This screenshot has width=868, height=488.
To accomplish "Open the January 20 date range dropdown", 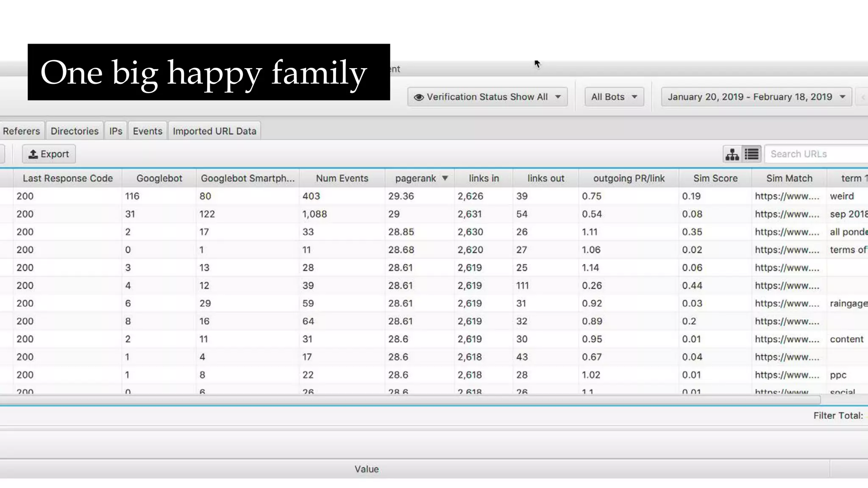I will point(757,97).
